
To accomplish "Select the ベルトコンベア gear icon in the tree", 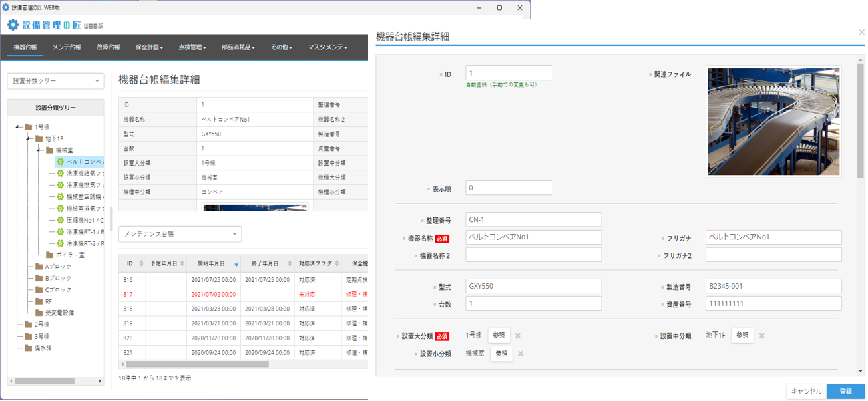I will (60, 162).
